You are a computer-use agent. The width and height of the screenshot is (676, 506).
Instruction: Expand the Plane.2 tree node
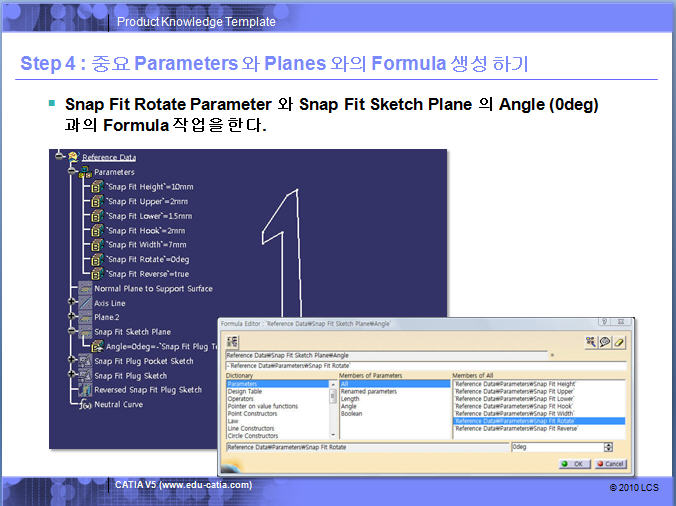[72, 318]
